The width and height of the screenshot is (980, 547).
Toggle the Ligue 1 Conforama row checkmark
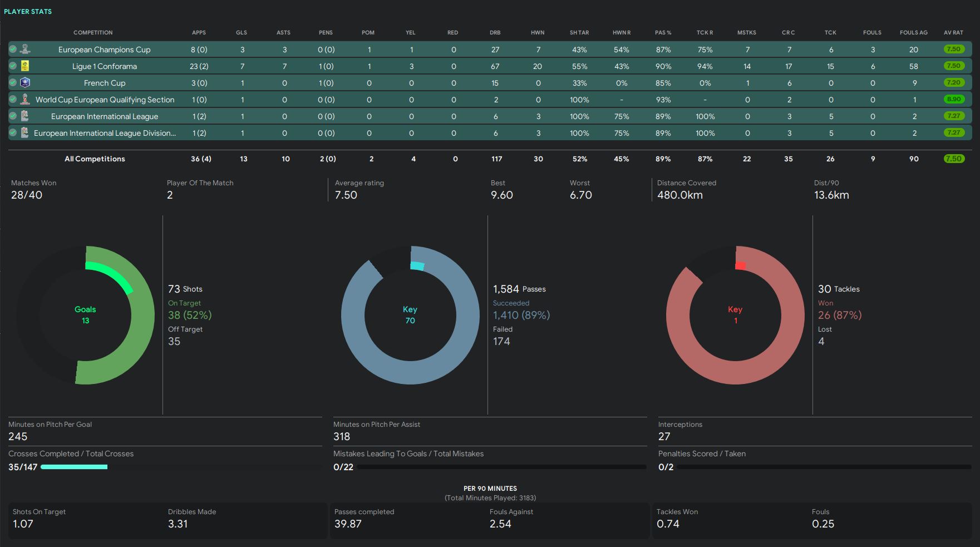click(x=13, y=66)
